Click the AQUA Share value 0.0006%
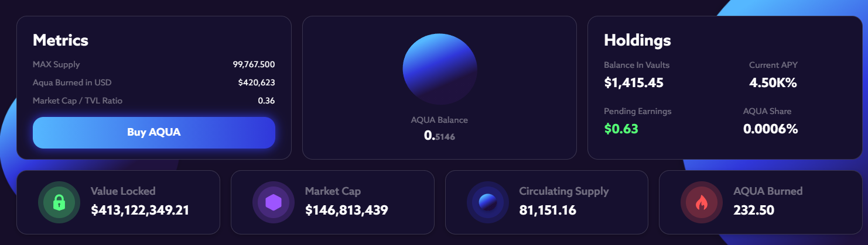868x245 pixels. tap(771, 129)
